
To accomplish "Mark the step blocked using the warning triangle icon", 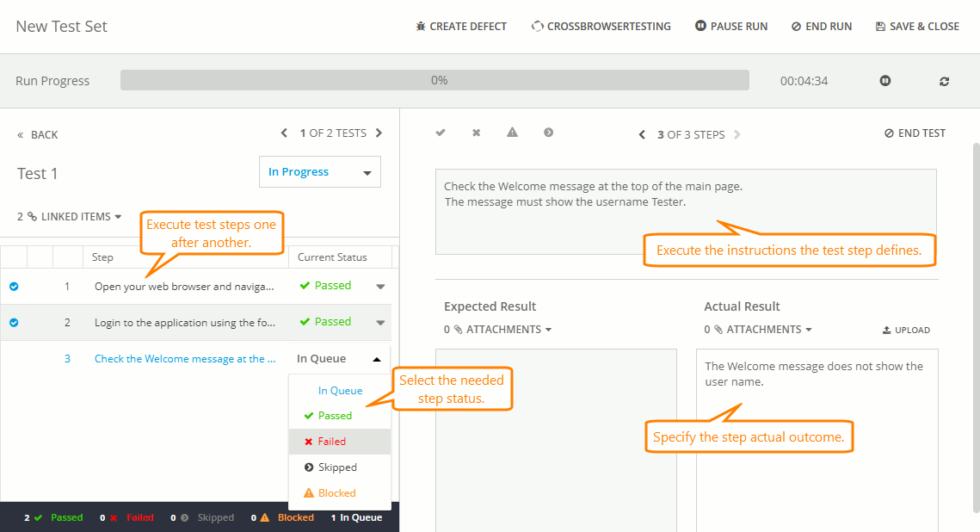I will point(512,133).
